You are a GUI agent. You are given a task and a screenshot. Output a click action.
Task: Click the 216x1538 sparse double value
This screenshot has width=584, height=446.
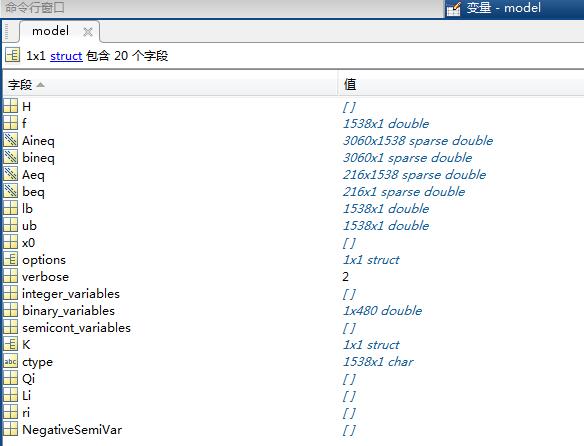click(x=415, y=174)
